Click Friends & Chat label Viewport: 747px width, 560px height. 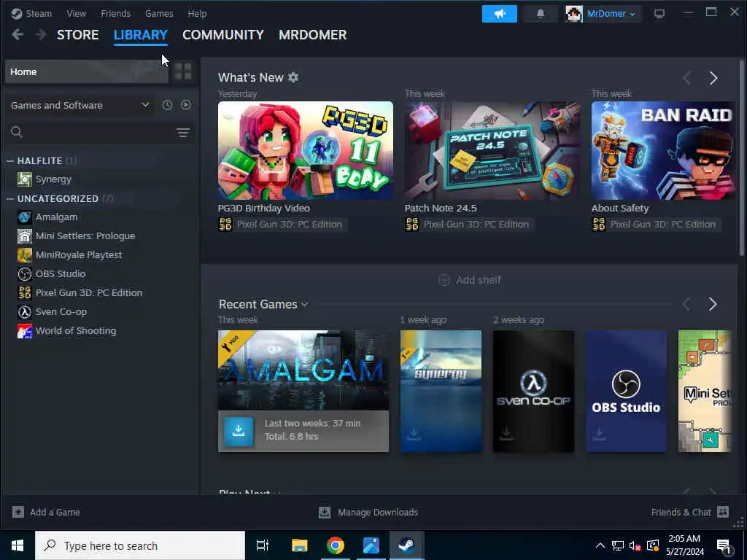(681, 513)
